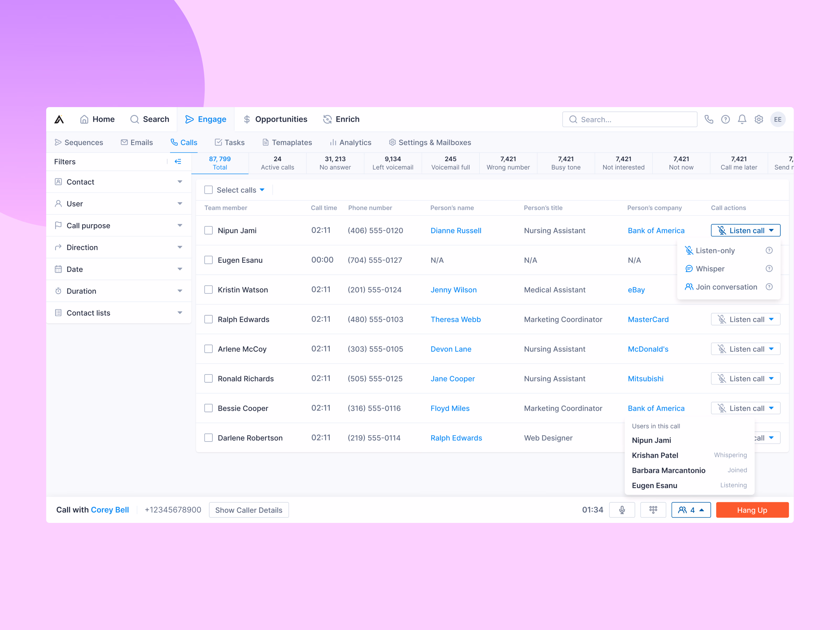Check the Kristin Watson row checkbox

pos(208,289)
